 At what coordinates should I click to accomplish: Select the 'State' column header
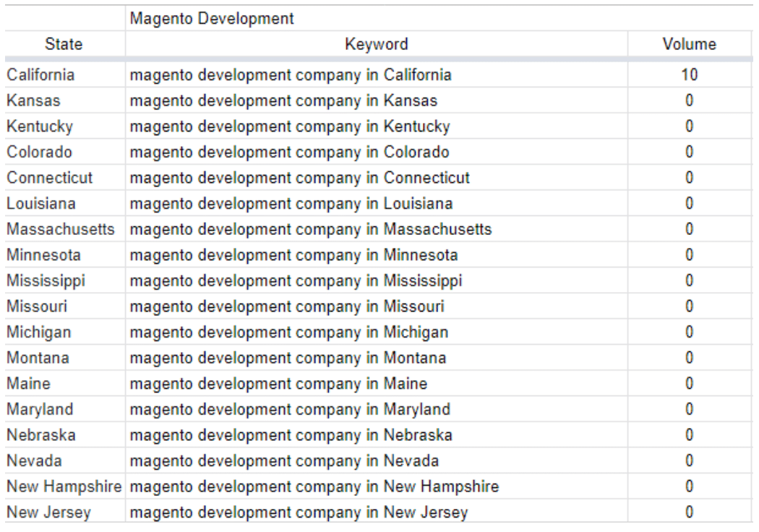click(x=64, y=44)
